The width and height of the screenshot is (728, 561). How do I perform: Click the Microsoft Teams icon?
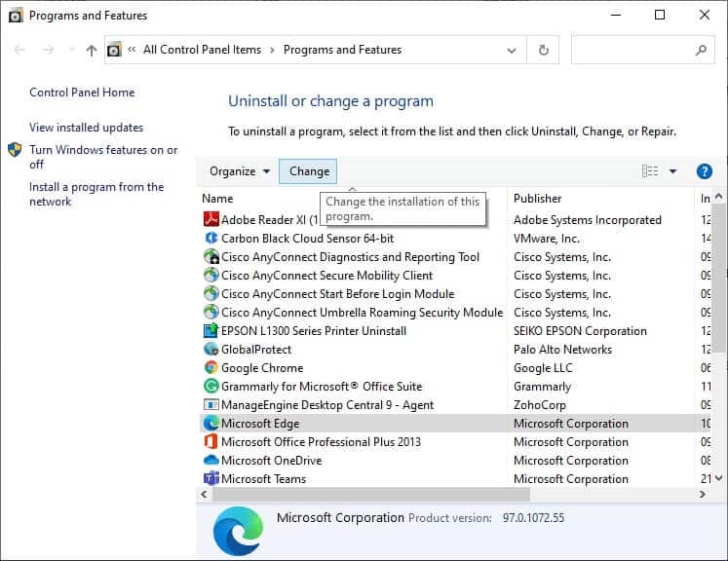point(211,478)
